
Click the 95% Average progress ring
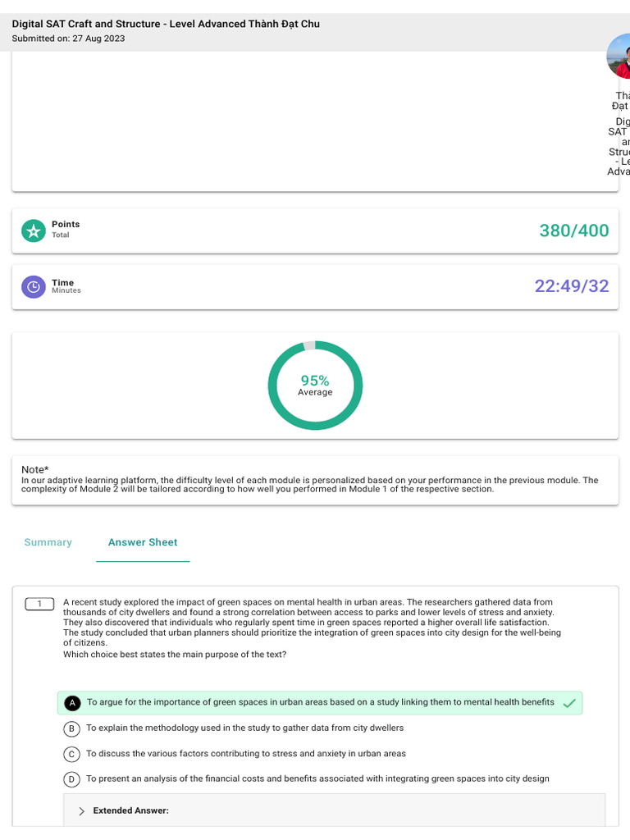point(315,386)
